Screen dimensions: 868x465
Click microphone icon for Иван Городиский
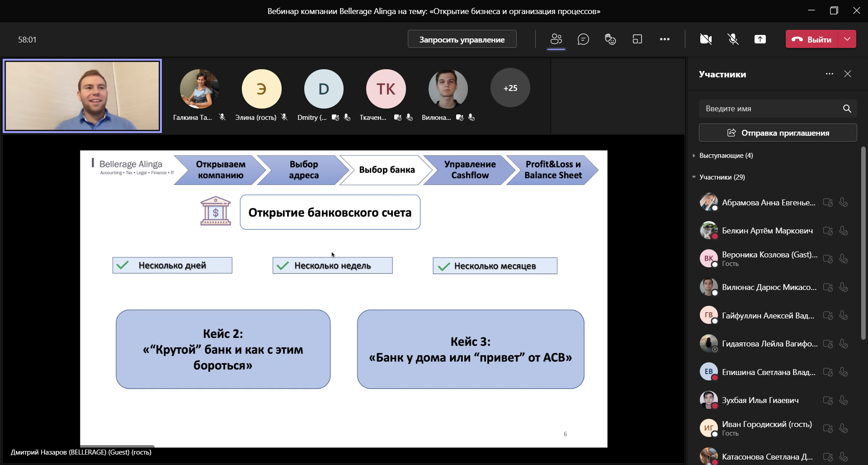[x=843, y=428]
